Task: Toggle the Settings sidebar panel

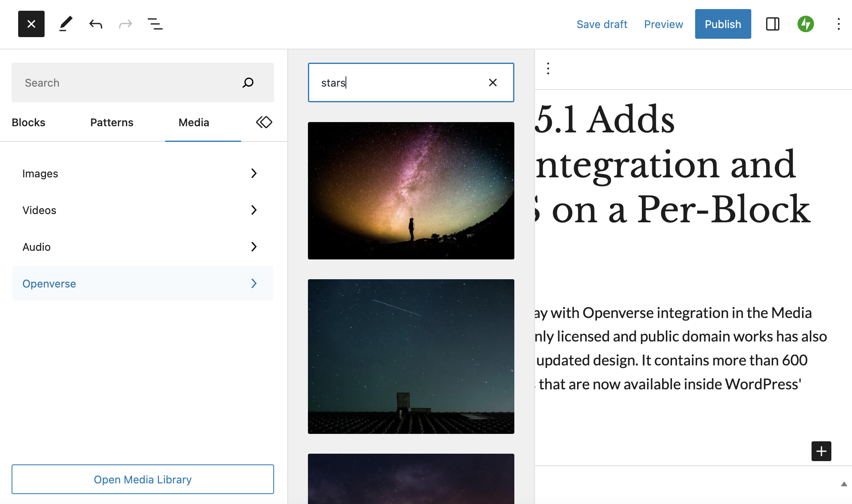Action: 772,24
